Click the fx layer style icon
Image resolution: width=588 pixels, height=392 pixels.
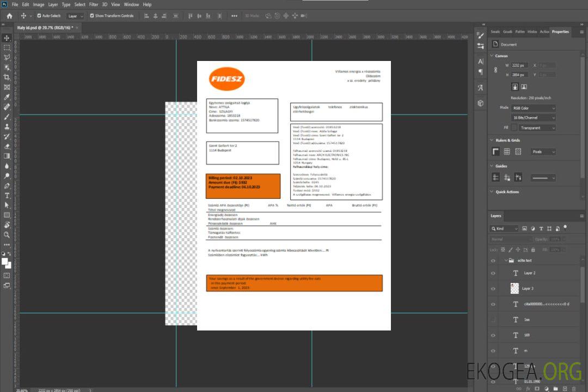click(528, 389)
